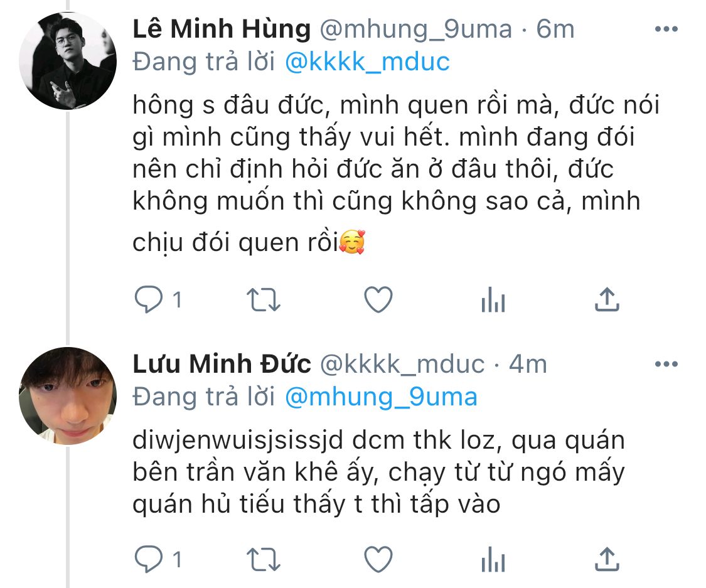Click the Lưu Minh Đức display name
This screenshot has width=706, height=588.
coord(222,364)
